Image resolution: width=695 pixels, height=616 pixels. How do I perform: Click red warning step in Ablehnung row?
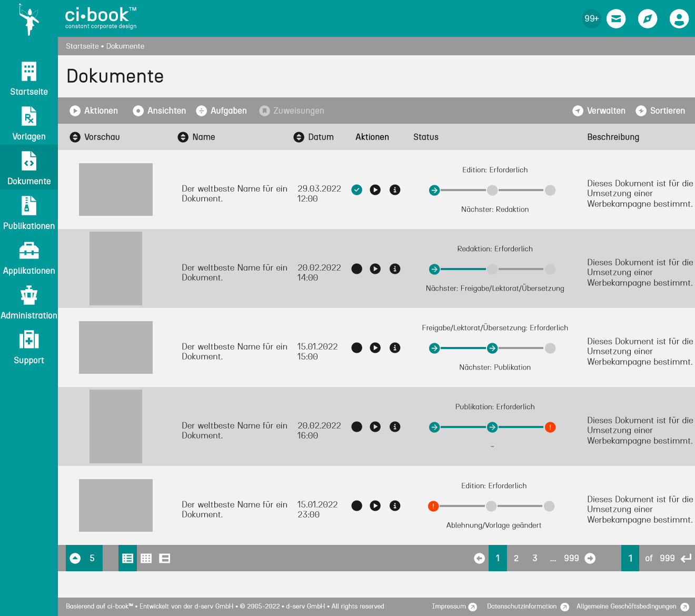(433, 506)
